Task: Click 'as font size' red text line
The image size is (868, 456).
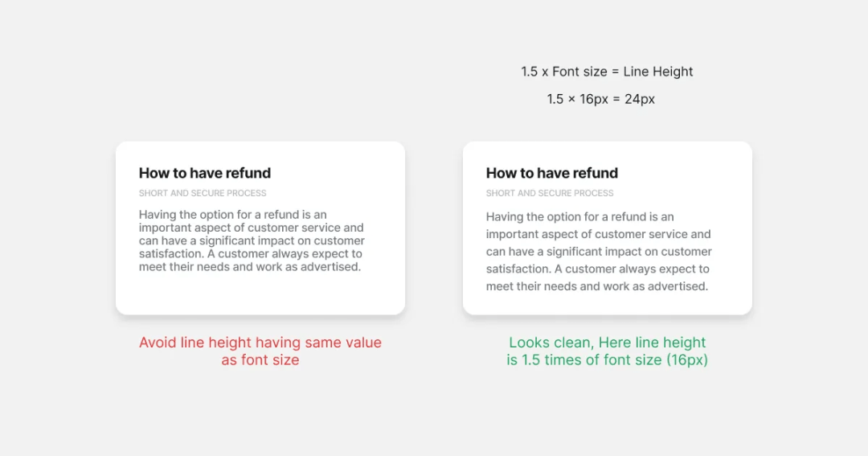Action: [x=260, y=359]
